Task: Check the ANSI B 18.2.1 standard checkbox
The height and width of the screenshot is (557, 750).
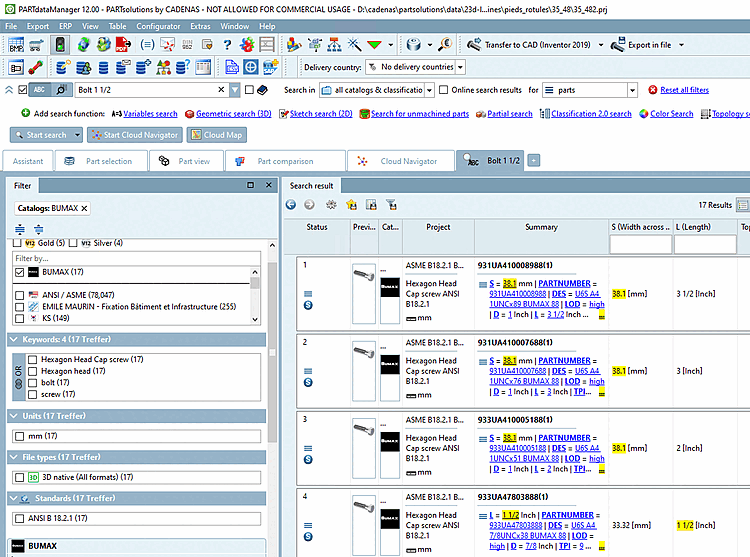Action: pyautogui.click(x=20, y=519)
